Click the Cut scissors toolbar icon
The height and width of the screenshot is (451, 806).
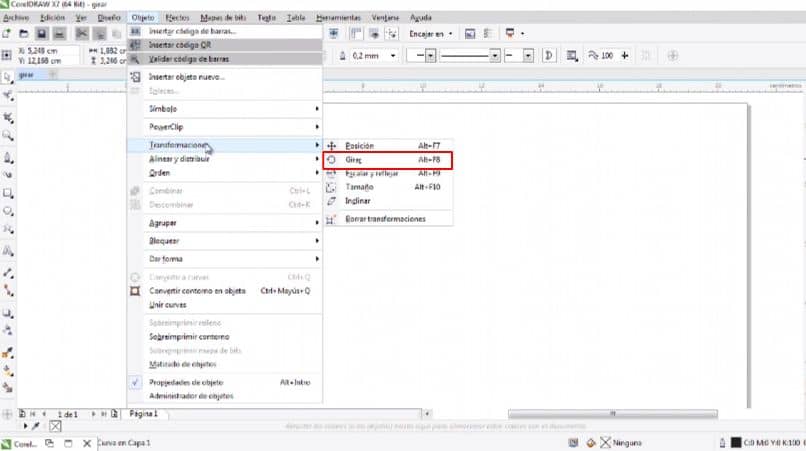click(82, 34)
